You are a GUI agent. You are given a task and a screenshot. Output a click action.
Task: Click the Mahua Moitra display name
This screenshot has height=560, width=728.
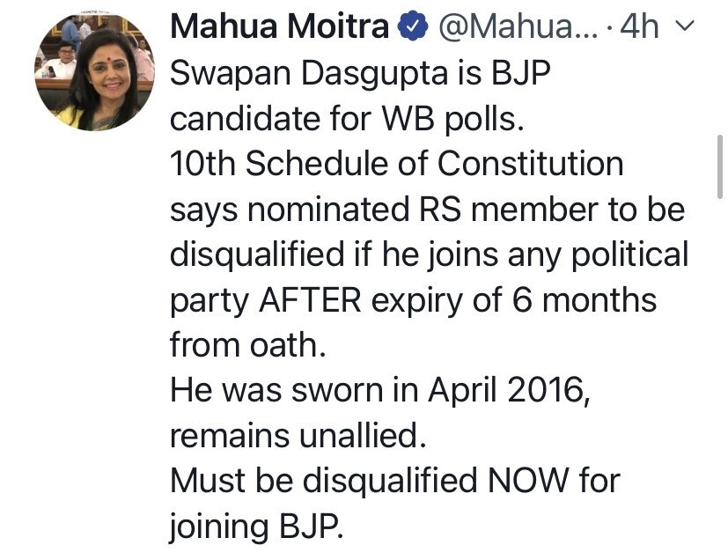(x=280, y=28)
